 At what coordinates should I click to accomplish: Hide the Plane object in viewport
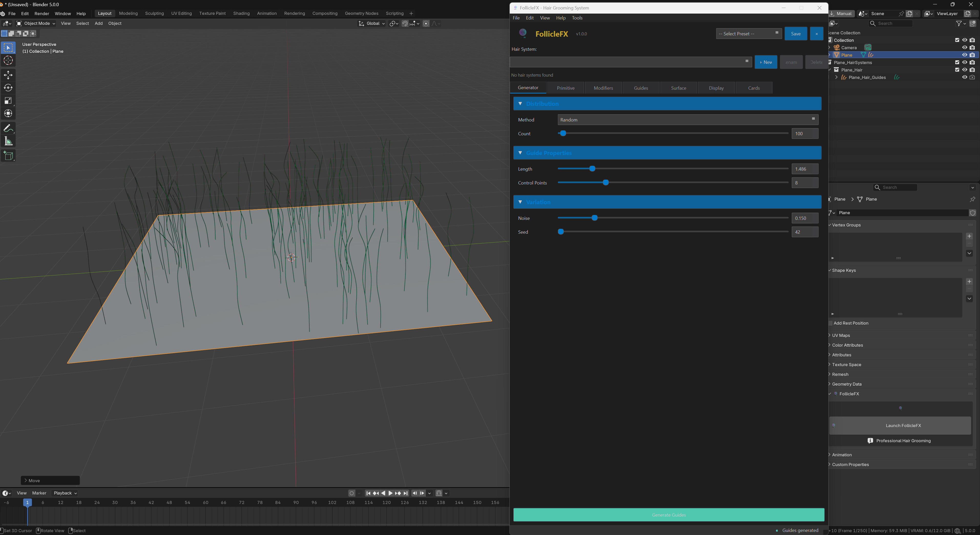click(964, 55)
